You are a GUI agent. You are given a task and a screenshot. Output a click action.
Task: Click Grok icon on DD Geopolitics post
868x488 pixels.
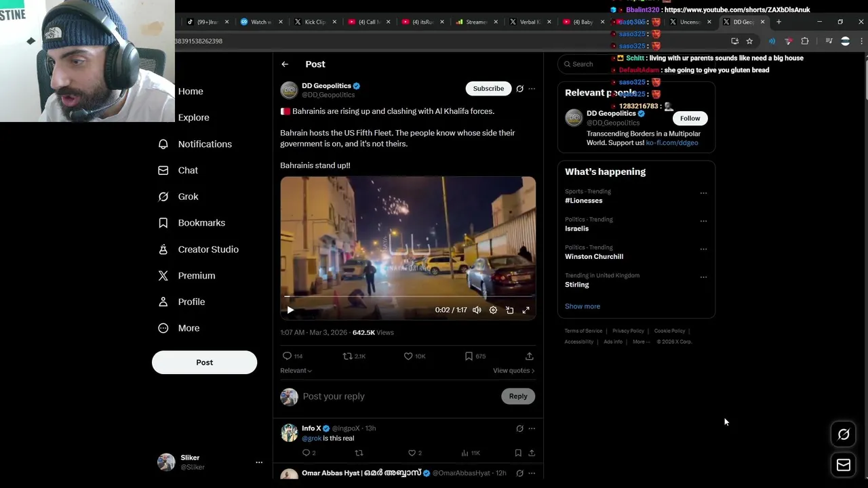click(x=520, y=89)
